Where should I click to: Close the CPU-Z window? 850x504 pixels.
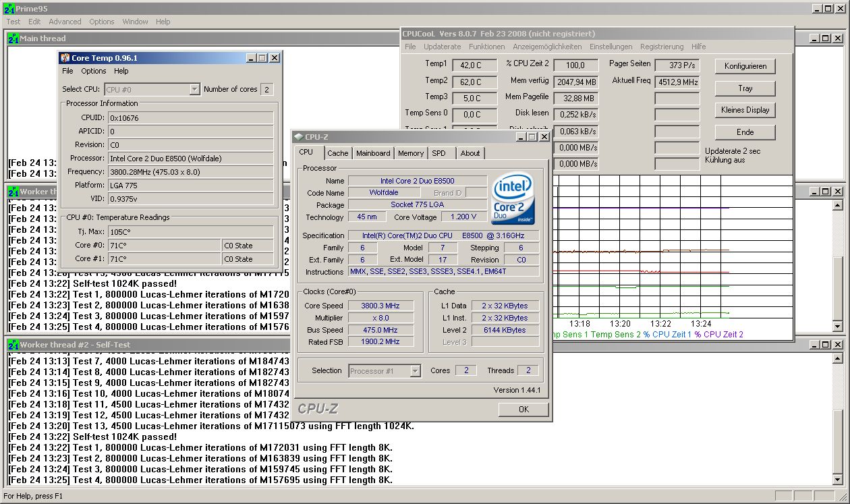(545, 137)
